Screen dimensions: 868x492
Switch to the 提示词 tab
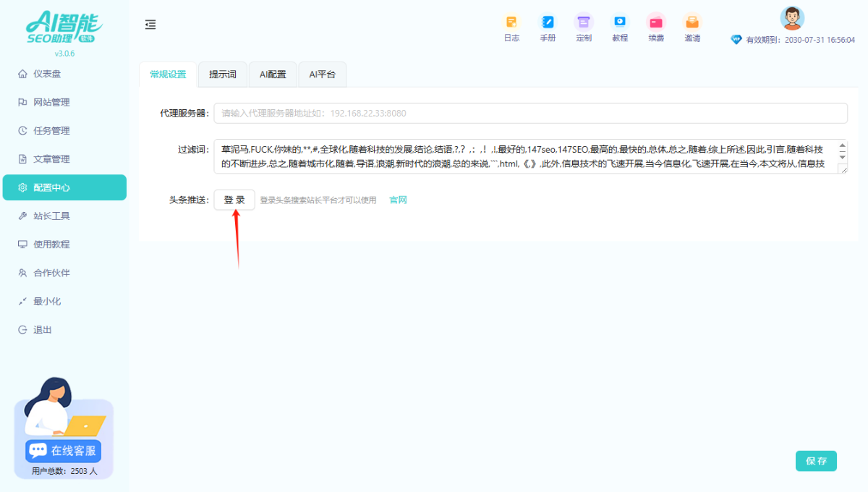pos(223,75)
